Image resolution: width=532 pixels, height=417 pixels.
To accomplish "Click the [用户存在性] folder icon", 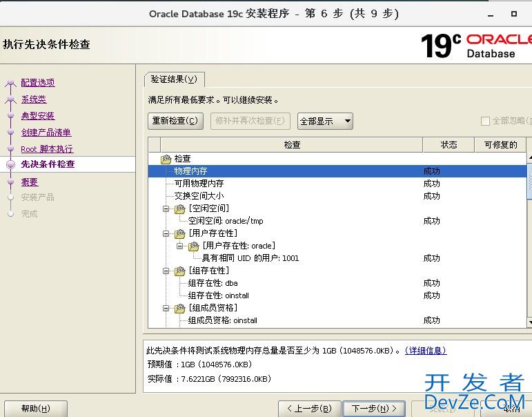I will (x=180, y=233).
